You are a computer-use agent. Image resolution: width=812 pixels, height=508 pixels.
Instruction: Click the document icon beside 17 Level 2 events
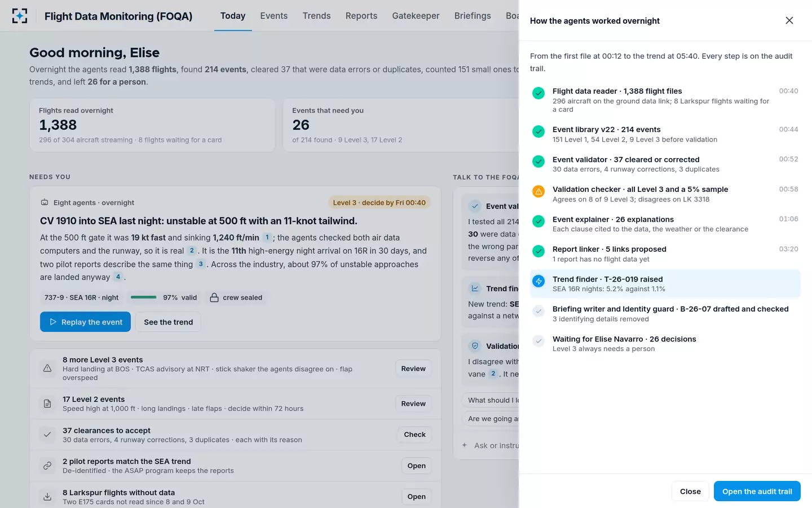coord(47,404)
